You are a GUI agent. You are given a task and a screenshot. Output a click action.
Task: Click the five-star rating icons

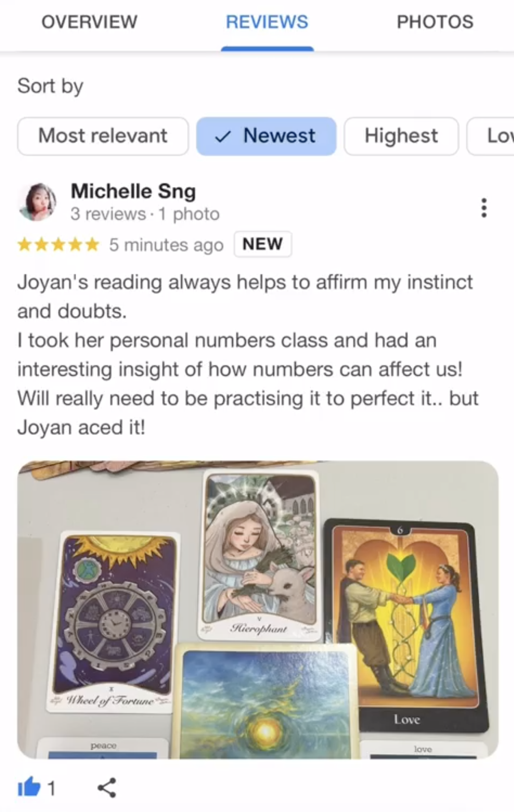[x=58, y=245]
